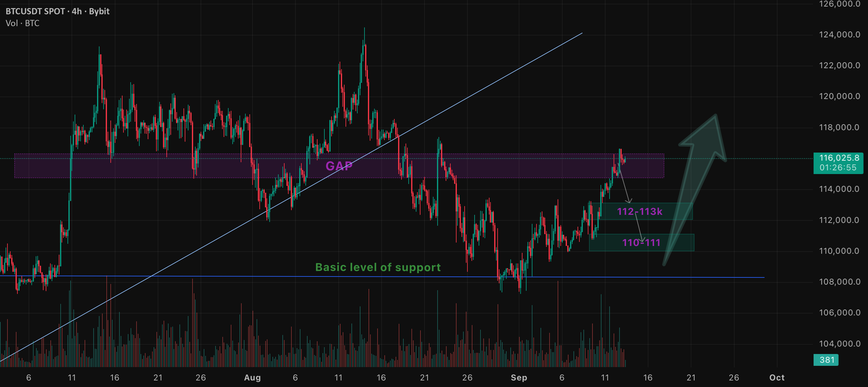Click the 114,000.0 price axis label
Viewport: 868px width, 387px height.
839,189
